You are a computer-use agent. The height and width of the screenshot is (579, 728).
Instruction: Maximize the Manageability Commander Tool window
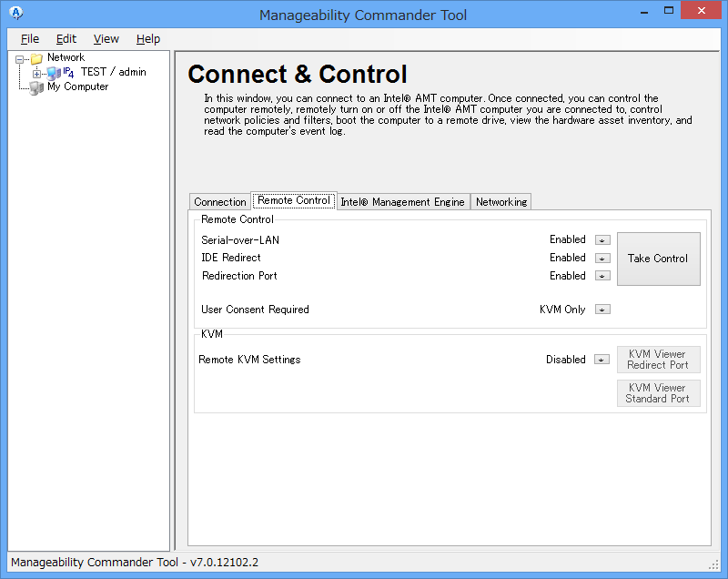coord(669,11)
